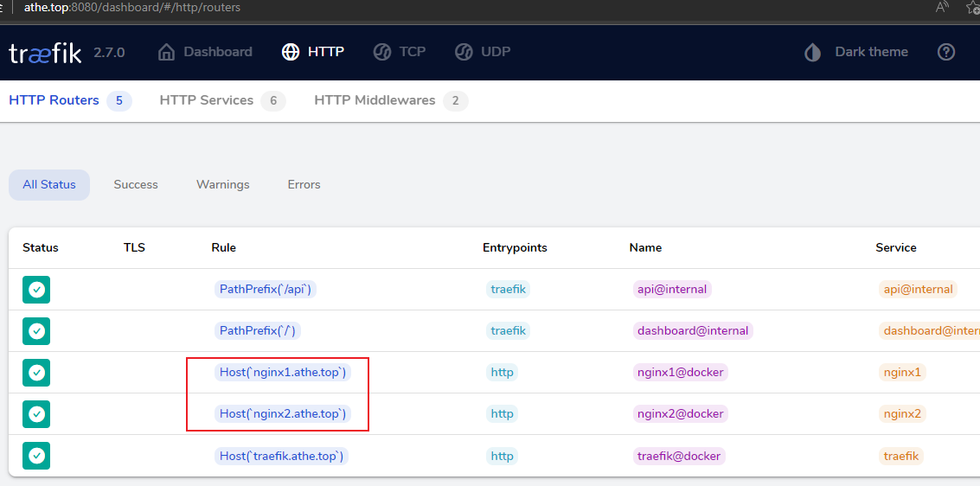
Task: Filter routers by Errors status
Action: 304,184
